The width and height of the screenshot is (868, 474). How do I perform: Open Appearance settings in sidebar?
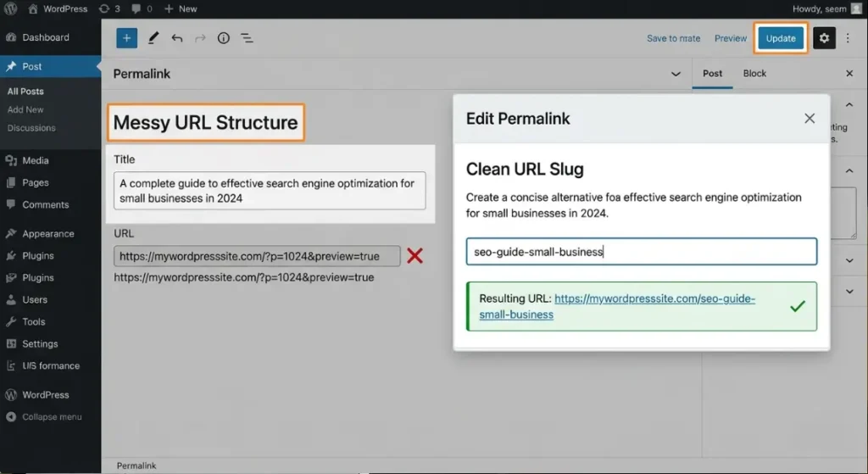tap(48, 234)
